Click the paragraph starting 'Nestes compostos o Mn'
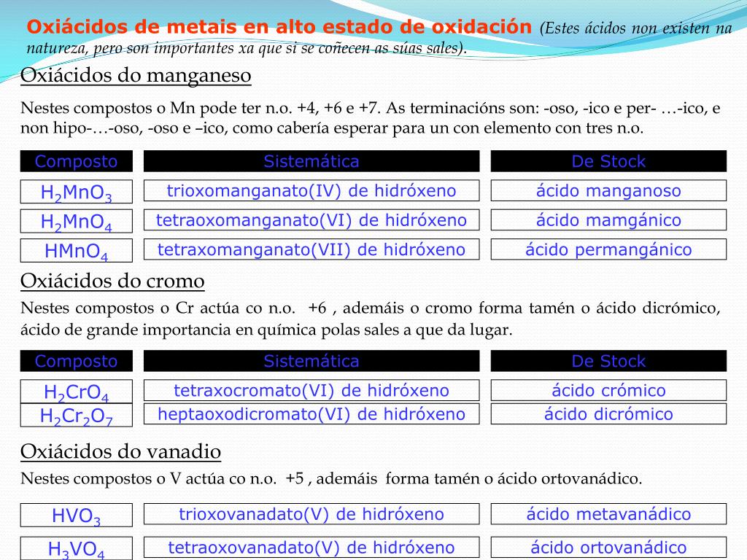 370,118
